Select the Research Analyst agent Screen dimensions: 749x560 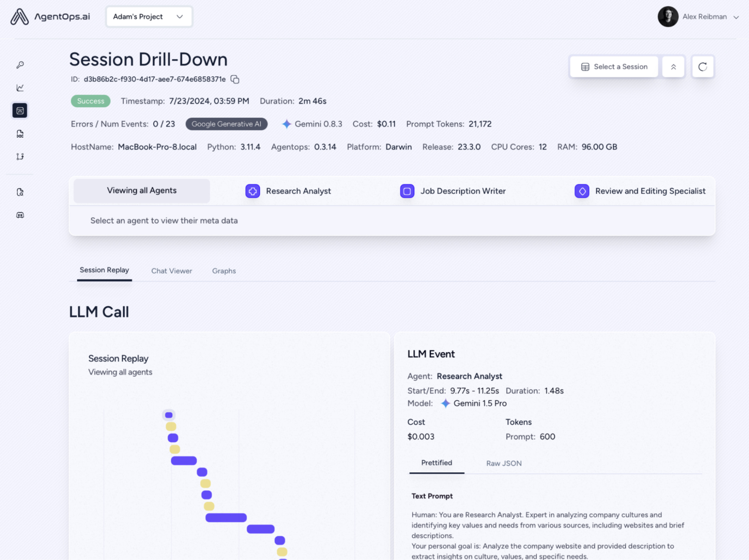point(288,191)
